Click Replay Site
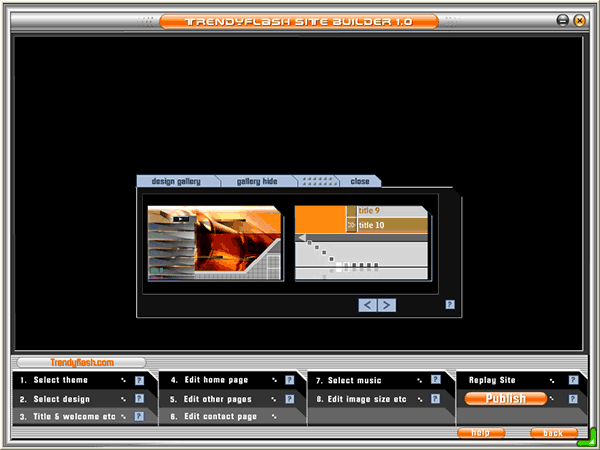The image size is (600, 450). [x=492, y=380]
